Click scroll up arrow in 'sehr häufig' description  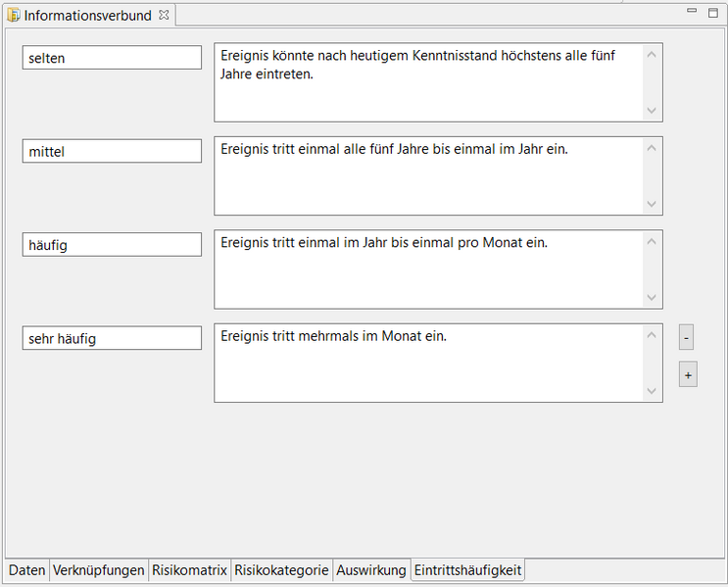pos(652,335)
